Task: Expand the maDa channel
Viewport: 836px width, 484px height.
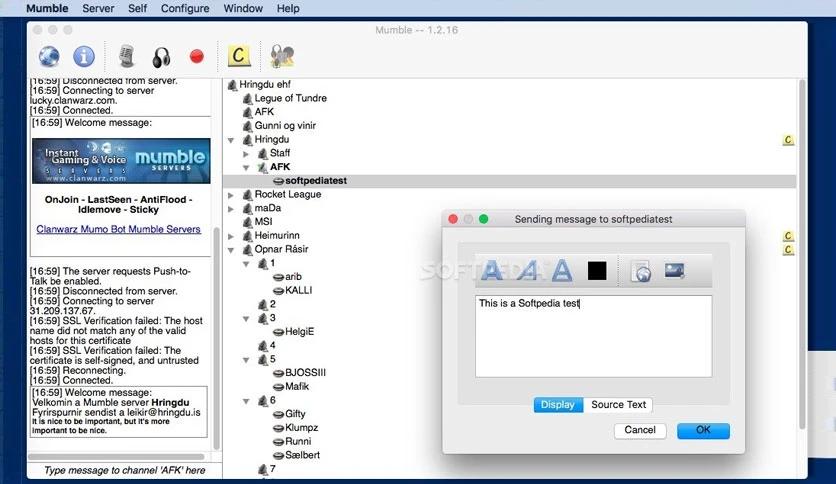Action: [231, 209]
